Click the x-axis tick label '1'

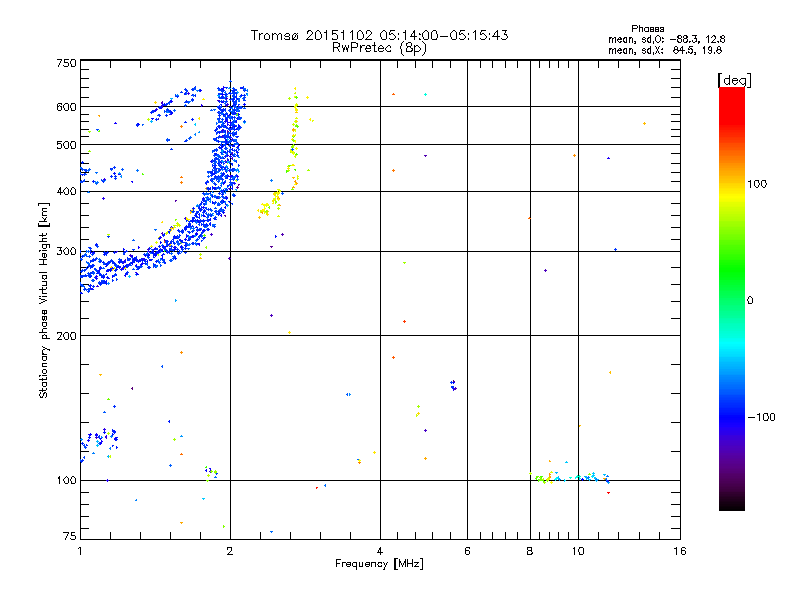click(x=80, y=551)
